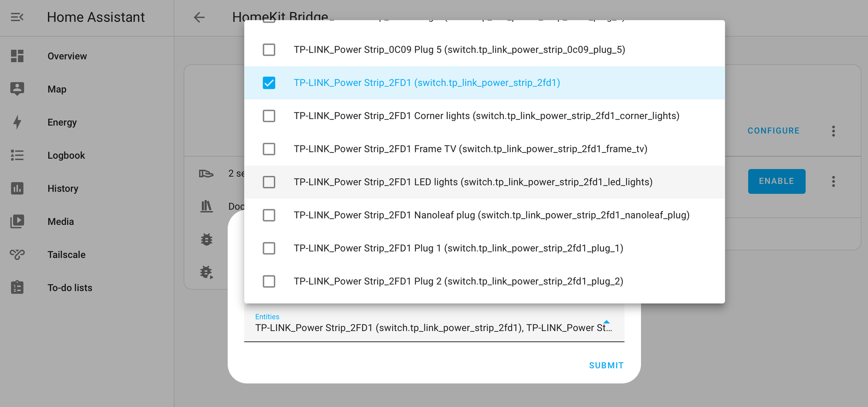Collapse the Entities dropdown arrow

click(607, 322)
